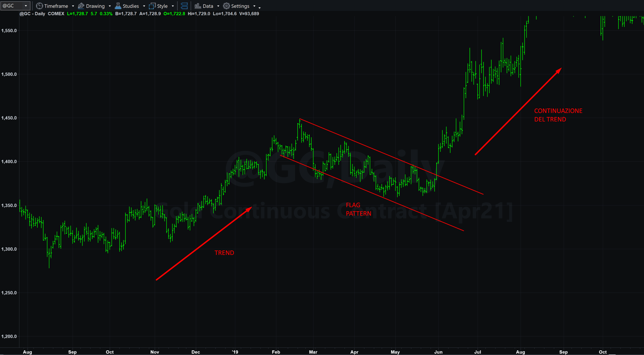Click the Hi=1,729.0 high value
The image size is (644, 355).
pyautogui.click(x=199, y=14)
